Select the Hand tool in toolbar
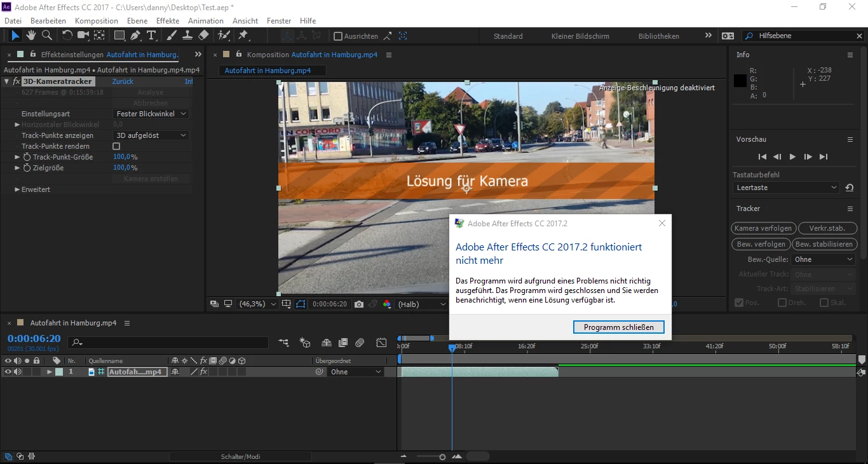 click(x=31, y=36)
